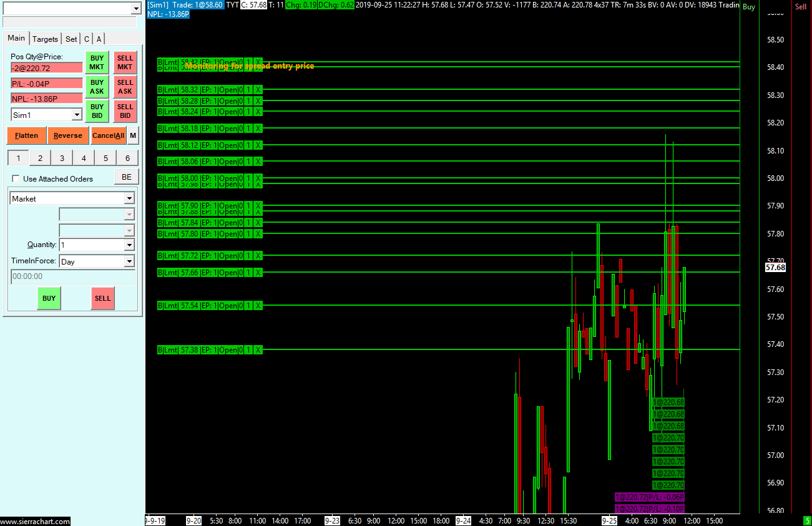
Task: Click the Reverse position button
Action: [x=68, y=135]
